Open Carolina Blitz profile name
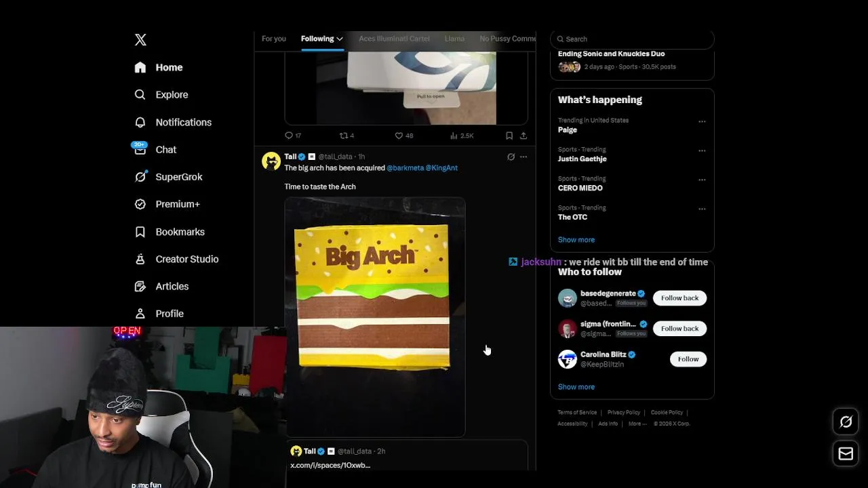This screenshot has width=868, height=488. click(603, 354)
